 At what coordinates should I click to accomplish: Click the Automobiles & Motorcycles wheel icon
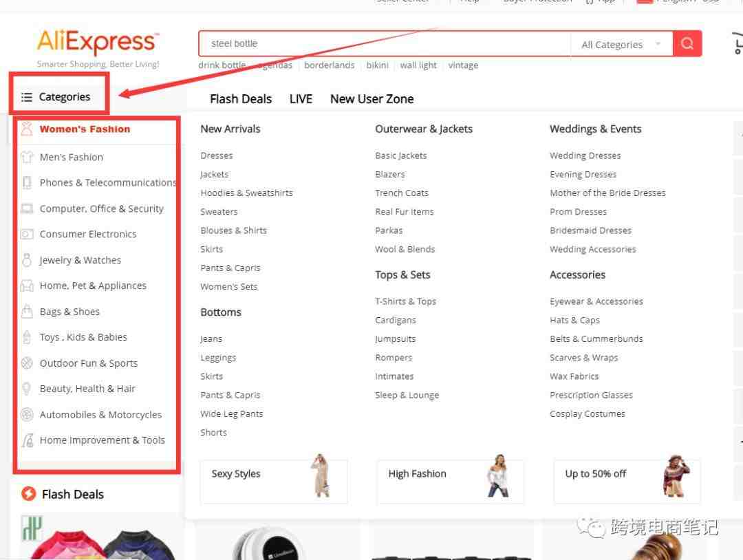(27, 415)
